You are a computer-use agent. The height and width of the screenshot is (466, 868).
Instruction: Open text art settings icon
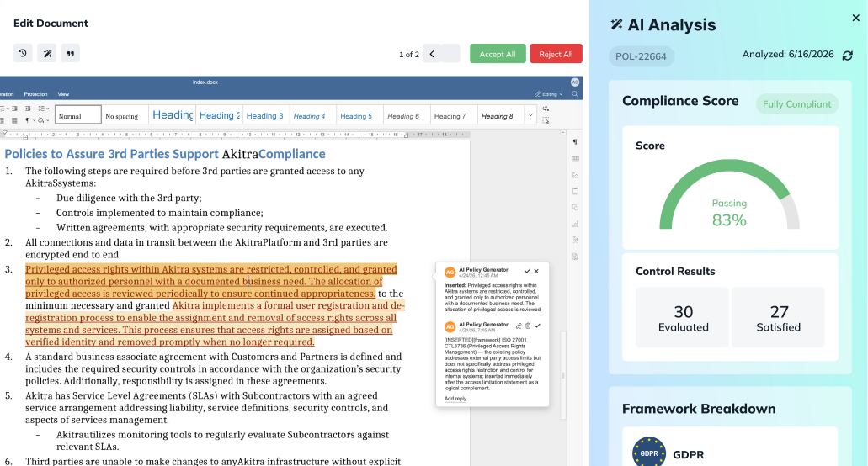[575, 240]
